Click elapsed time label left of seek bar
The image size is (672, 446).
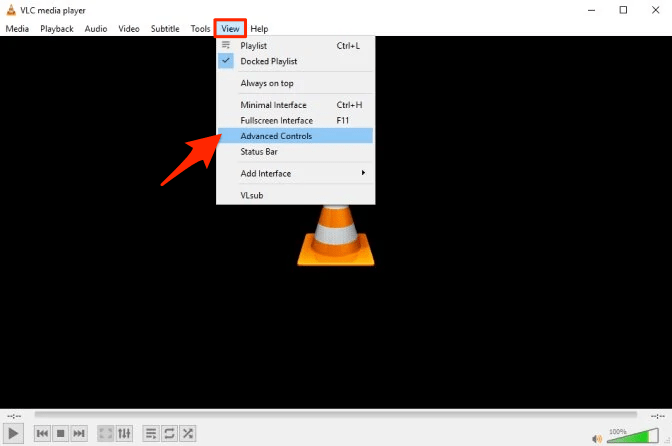coord(14,416)
